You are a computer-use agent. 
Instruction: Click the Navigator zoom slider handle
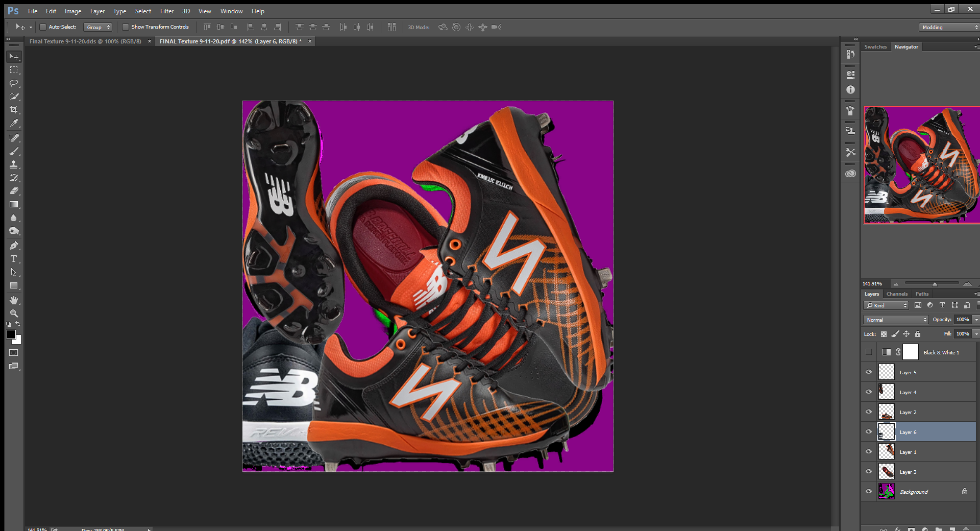(x=935, y=284)
